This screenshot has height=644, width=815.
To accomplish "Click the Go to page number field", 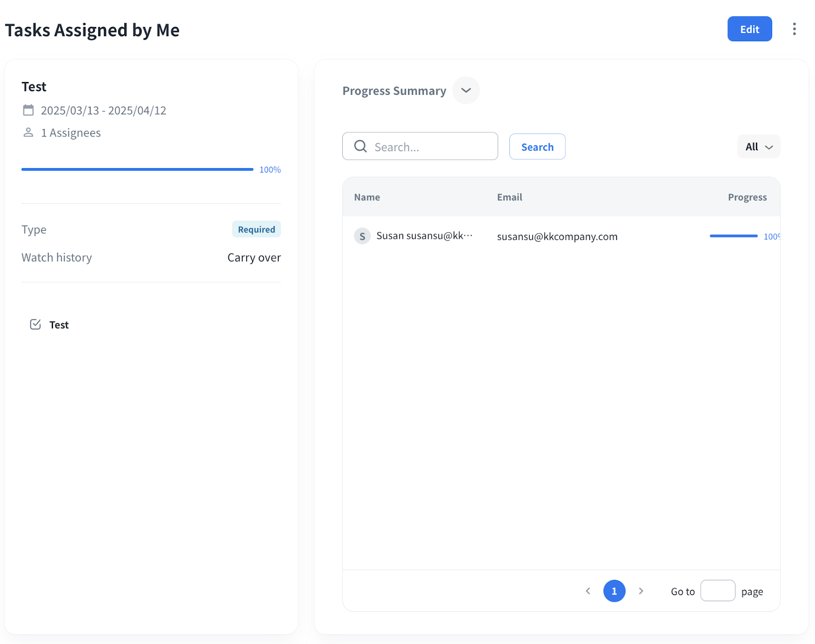I will 717,591.
